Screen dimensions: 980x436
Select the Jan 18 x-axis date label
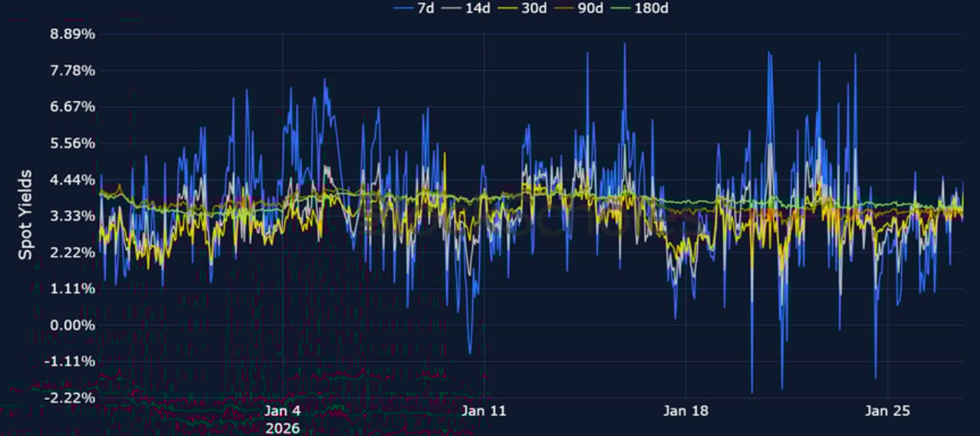coord(686,411)
